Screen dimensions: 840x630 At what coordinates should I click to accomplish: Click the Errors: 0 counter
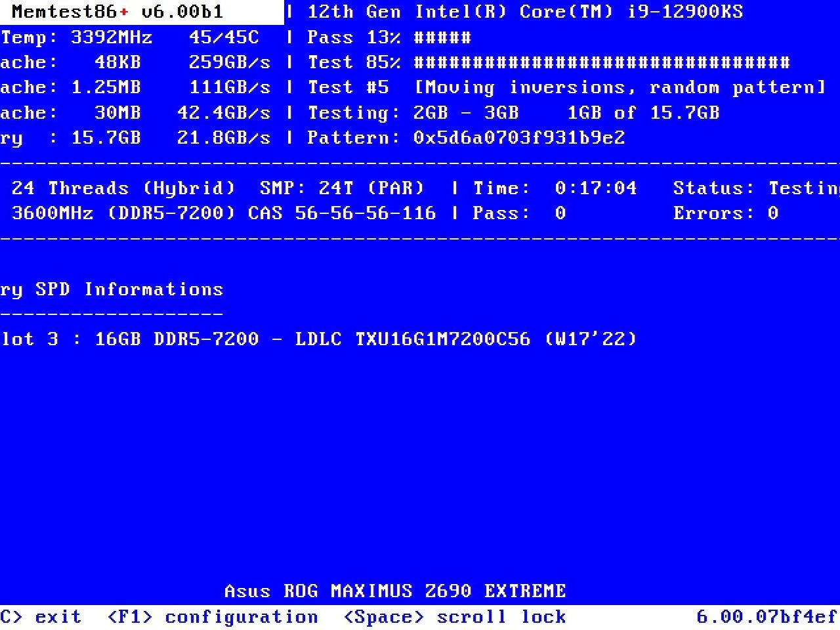726,213
